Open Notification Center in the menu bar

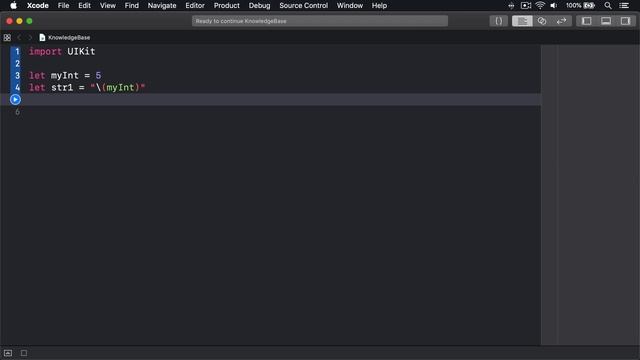[624, 5]
